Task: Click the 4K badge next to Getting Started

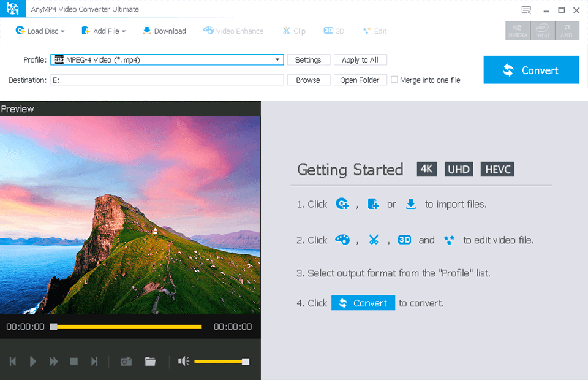Action: 426,169
